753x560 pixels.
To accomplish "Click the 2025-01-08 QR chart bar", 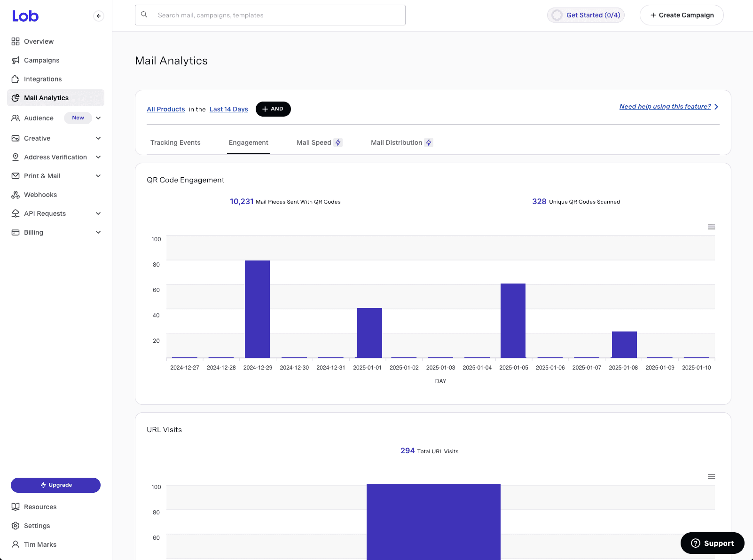I will point(624,345).
